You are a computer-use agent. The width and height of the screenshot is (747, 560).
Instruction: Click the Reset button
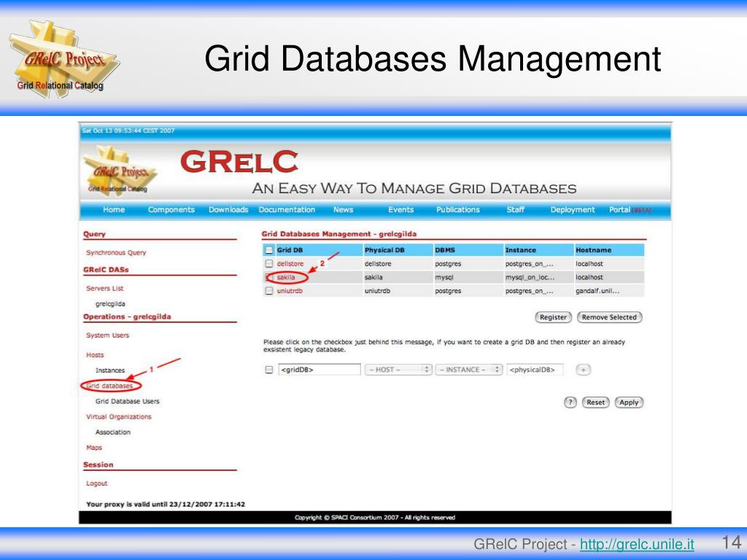point(595,402)
